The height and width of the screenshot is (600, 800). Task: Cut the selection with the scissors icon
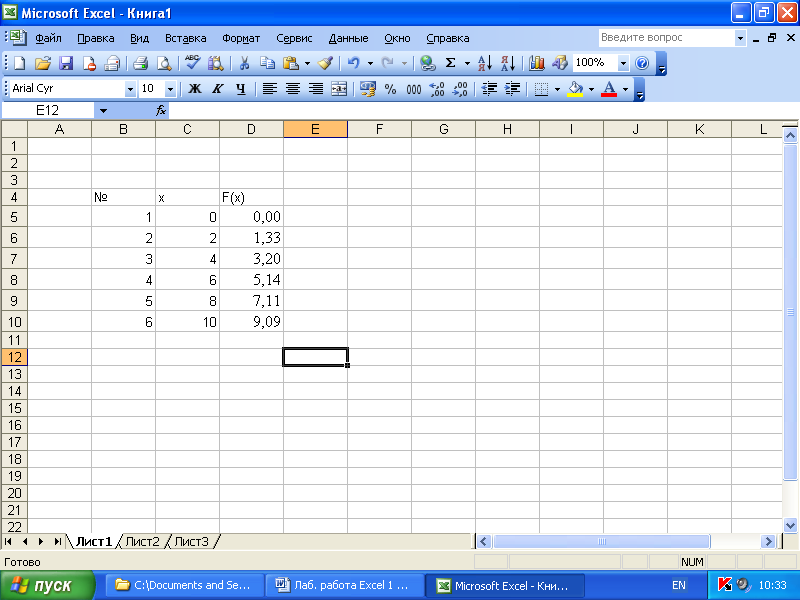[244, 63]
